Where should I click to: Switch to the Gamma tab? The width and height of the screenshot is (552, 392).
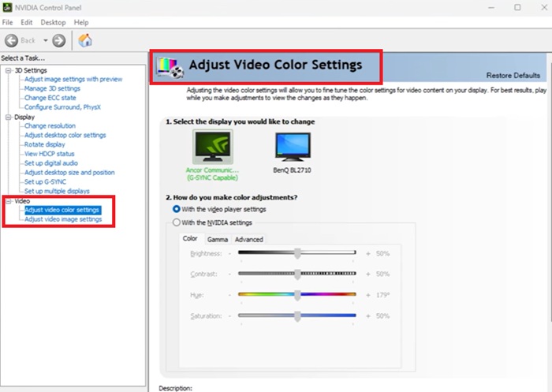click(218, 240)
